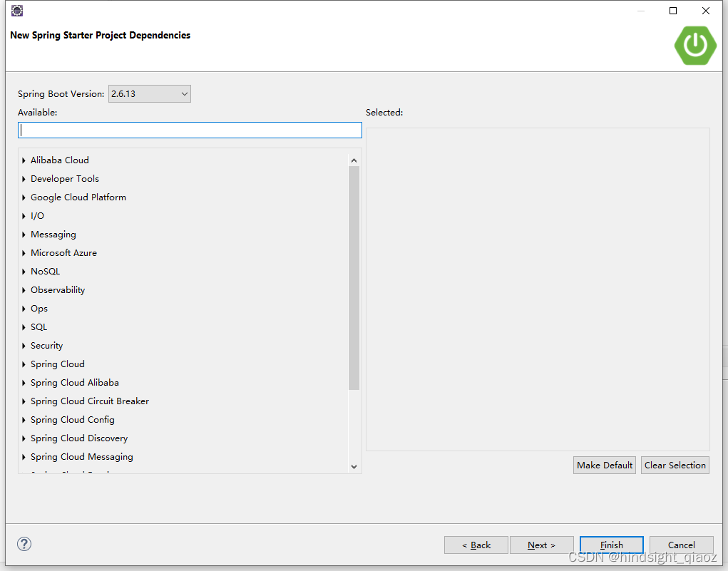Expand the Spring Cloud Messaging arrow

(x=24, y=457)
